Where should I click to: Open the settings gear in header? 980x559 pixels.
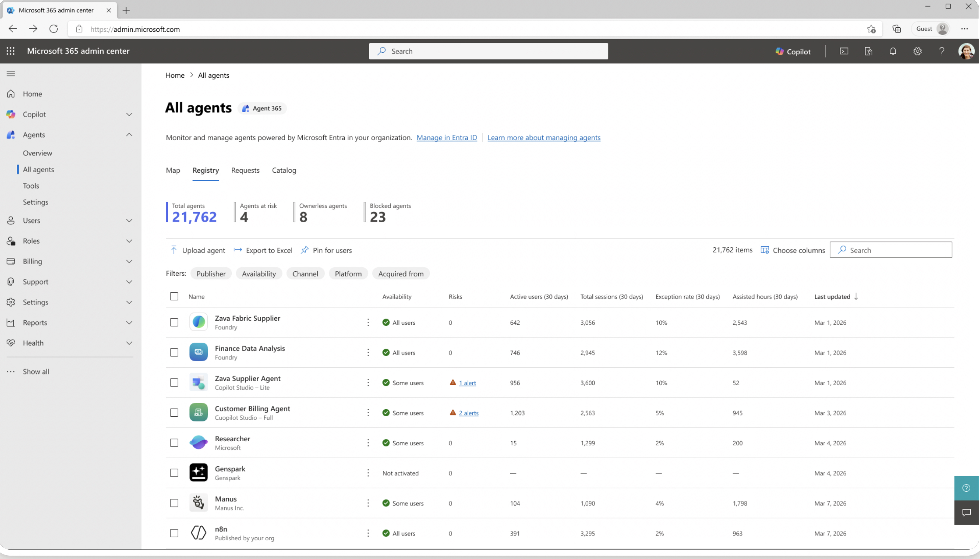click(918, 51)
